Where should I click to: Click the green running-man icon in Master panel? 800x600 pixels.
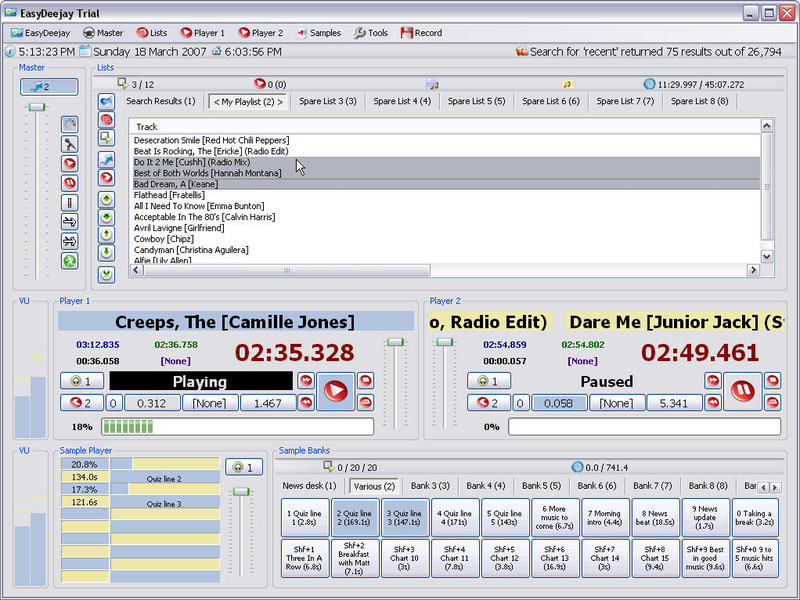tap(70, 261)
